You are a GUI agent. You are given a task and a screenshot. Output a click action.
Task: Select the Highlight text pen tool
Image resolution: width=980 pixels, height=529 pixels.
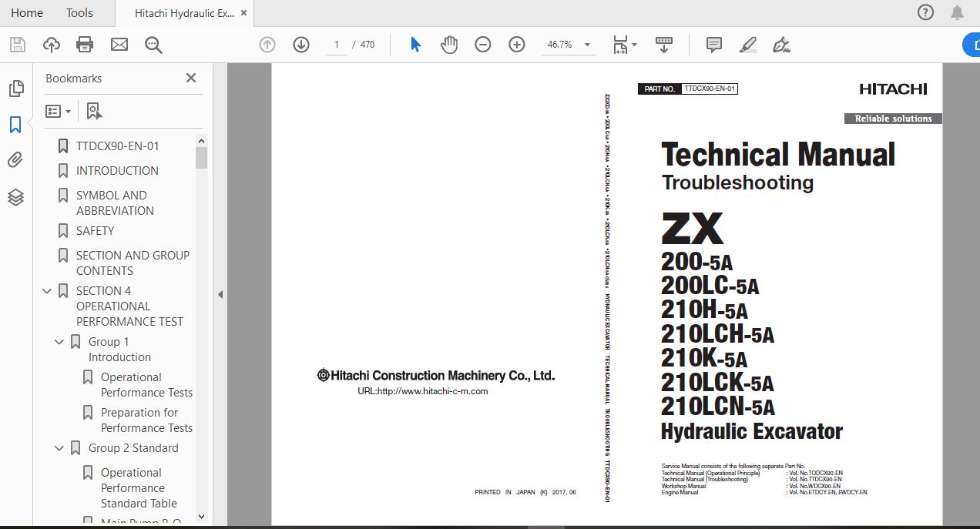(x=747, y=45)
